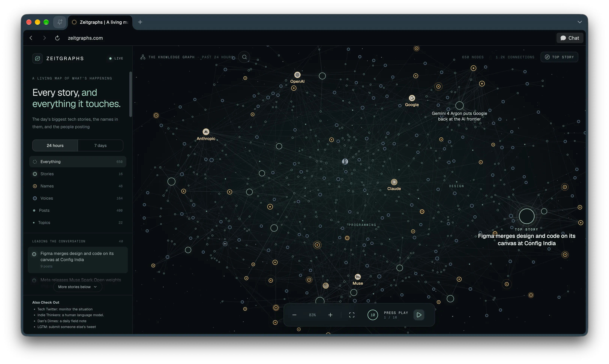Open the Figma merges design story card
This screenshot has width=609, height=364.
click(x=78, y=260)
